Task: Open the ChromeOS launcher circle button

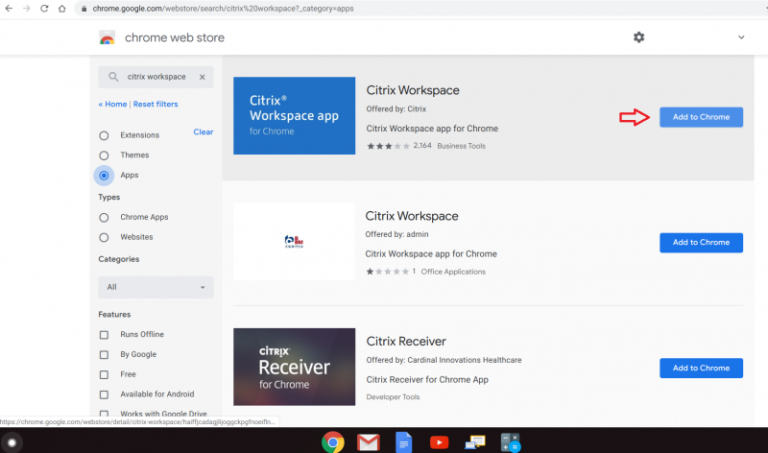Action: pos(12,443)
